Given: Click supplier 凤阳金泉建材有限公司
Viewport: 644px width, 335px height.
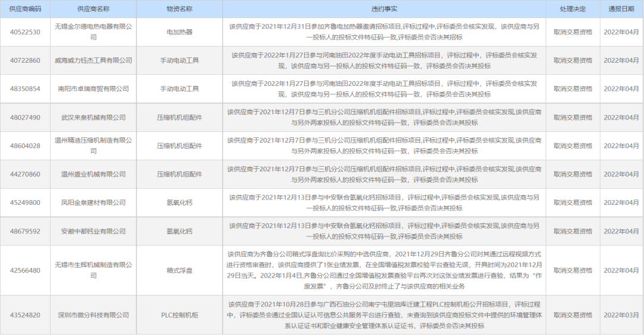Looking at the screenshot, I should [x=93, y=202].
